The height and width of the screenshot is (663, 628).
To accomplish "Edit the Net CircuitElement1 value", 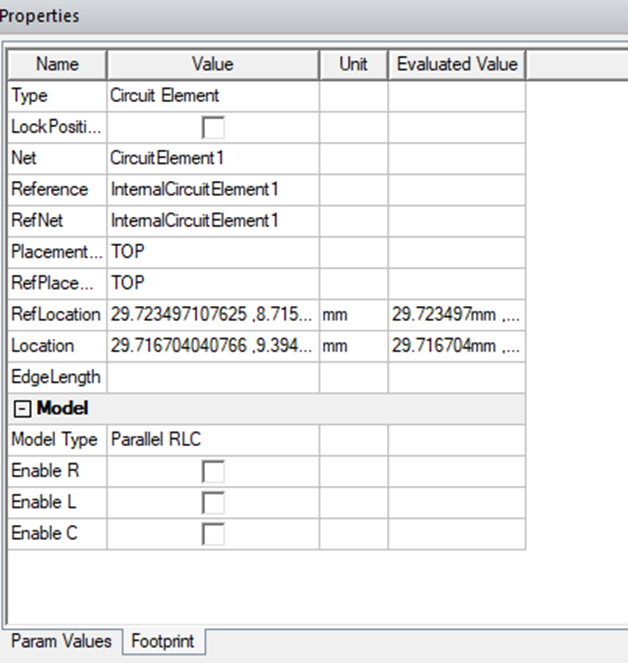I will [212, 158].
